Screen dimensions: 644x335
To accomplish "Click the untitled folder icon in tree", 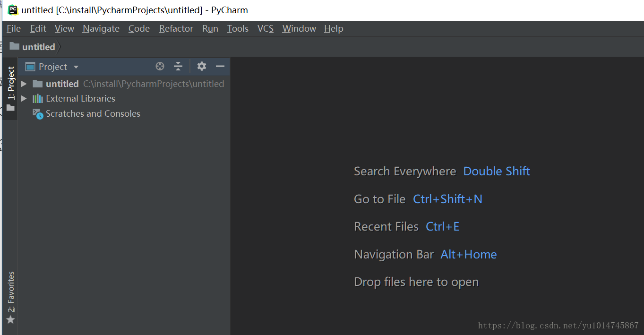I will [x=38, y=84].
